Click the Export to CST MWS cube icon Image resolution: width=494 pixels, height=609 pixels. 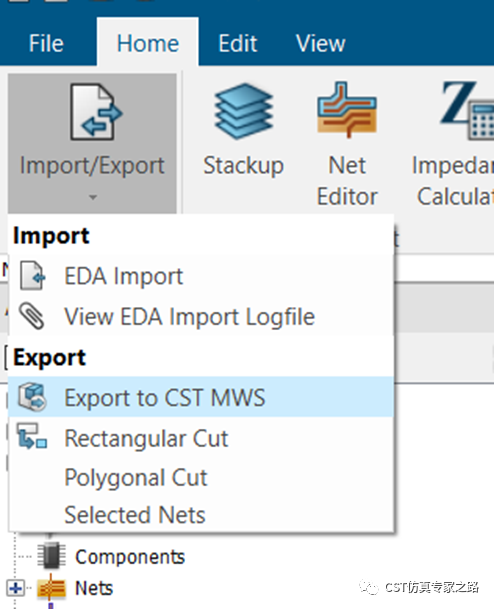click(32, 397)
